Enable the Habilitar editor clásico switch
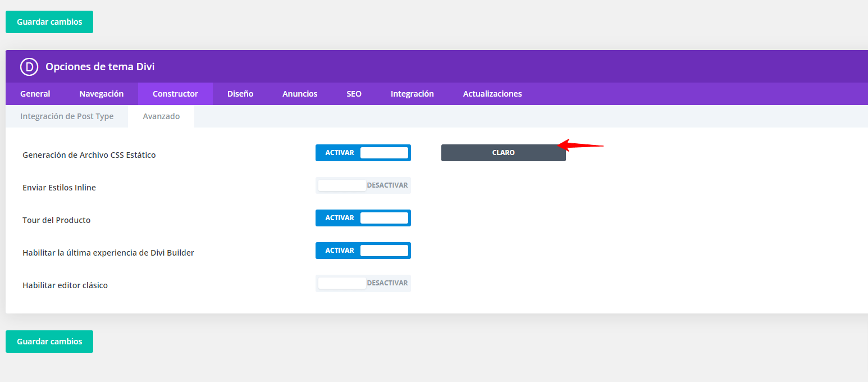Screen dimensions: 868x382 click(x=363, y=283)
